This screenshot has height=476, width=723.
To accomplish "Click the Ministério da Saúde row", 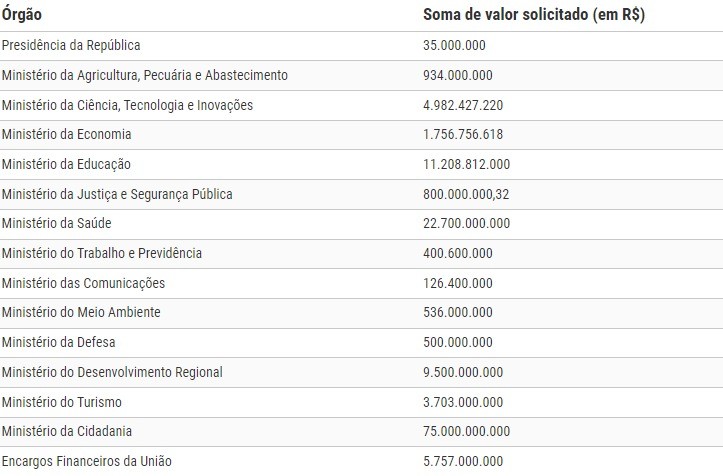I will tap(362, 224).
